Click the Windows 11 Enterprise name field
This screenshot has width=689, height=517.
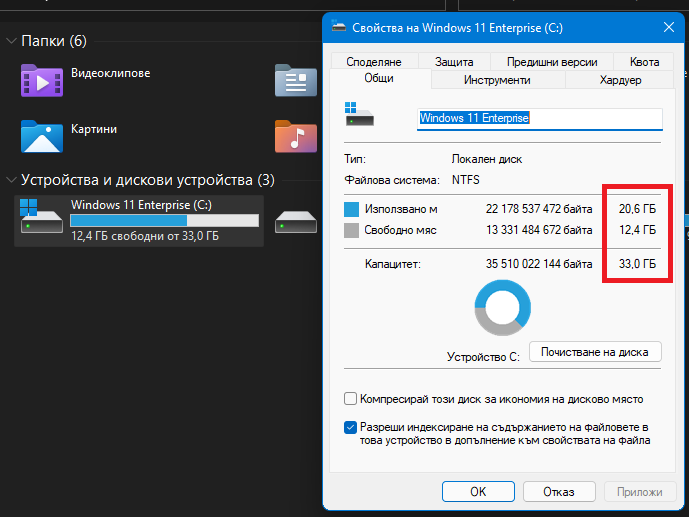click(540, 119)
